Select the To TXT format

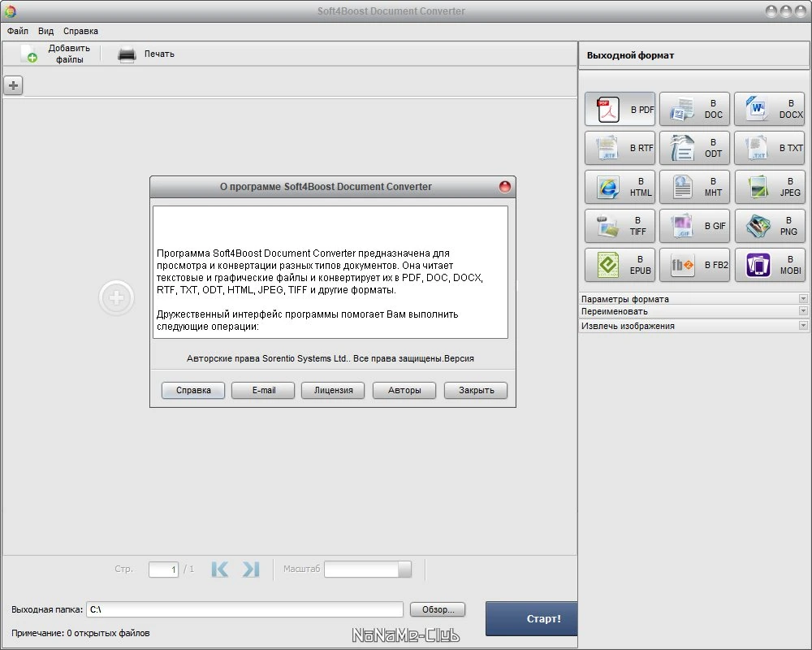click(770, 148)
